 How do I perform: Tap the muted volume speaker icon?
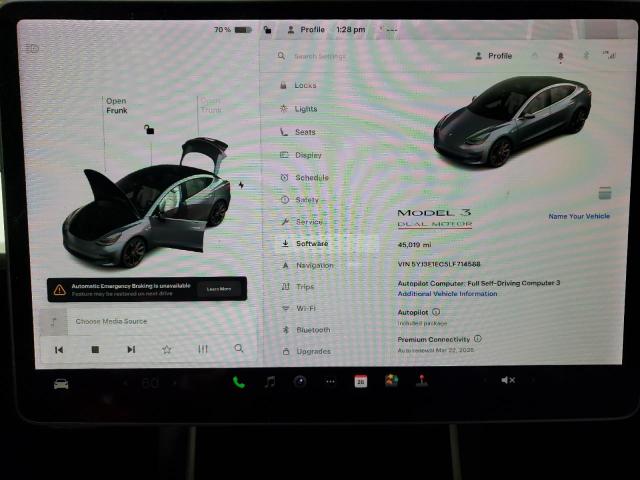(508, 380)
